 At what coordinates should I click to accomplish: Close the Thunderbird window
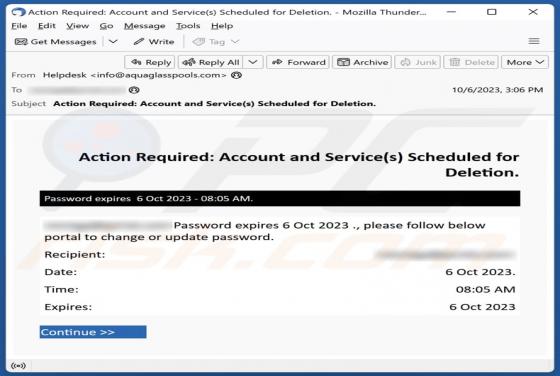(533, 12)
